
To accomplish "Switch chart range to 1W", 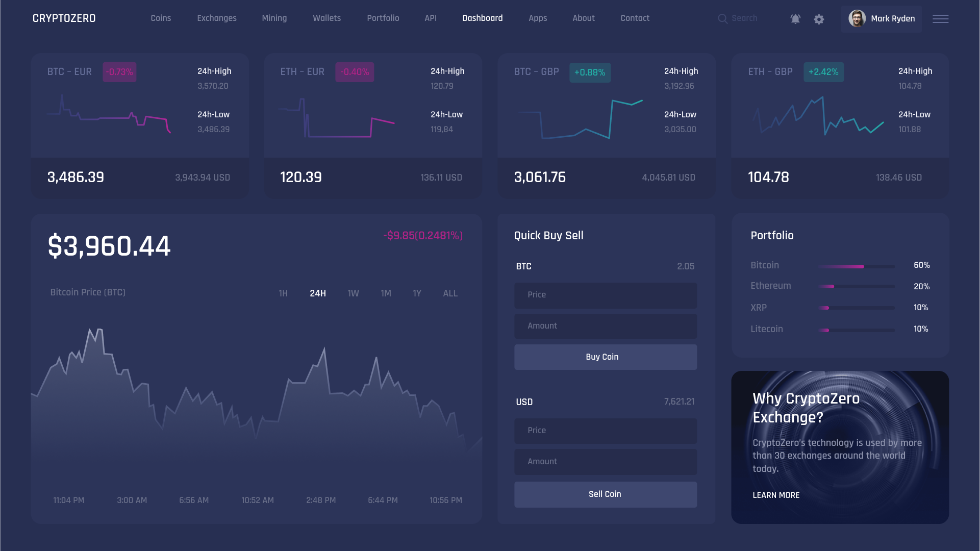I will click(x=353, y=293).
